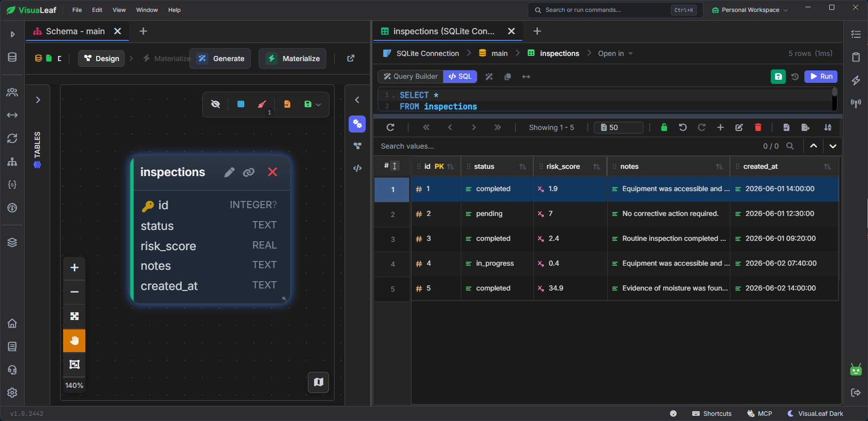Click the Search values input field
The image size is (868, 421).
pyautogui.click(x=566, y=146)
